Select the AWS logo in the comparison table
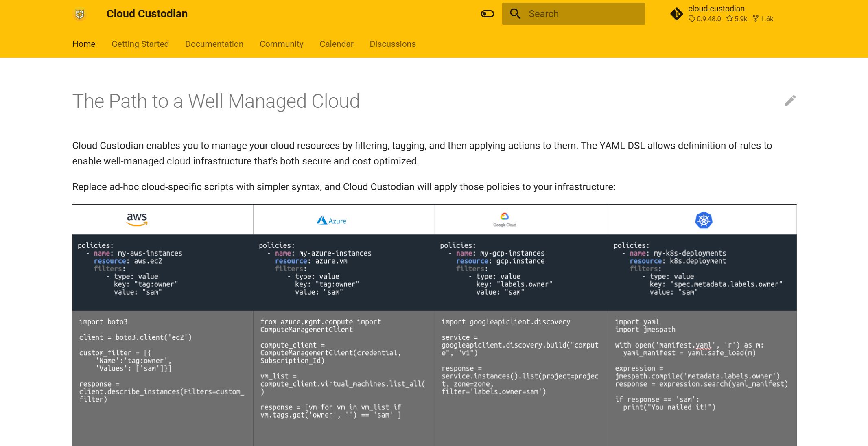868x446 pixels. [137, 219]
